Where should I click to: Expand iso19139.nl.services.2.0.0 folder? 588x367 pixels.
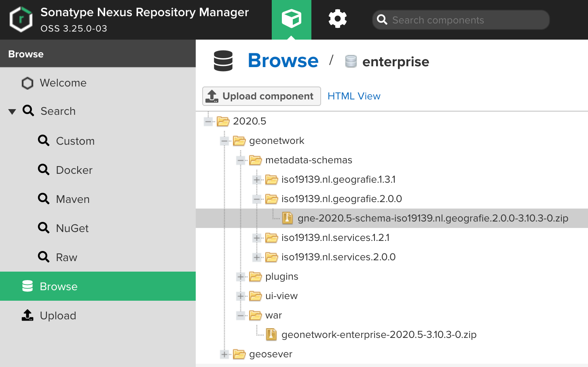click(257, 257)
